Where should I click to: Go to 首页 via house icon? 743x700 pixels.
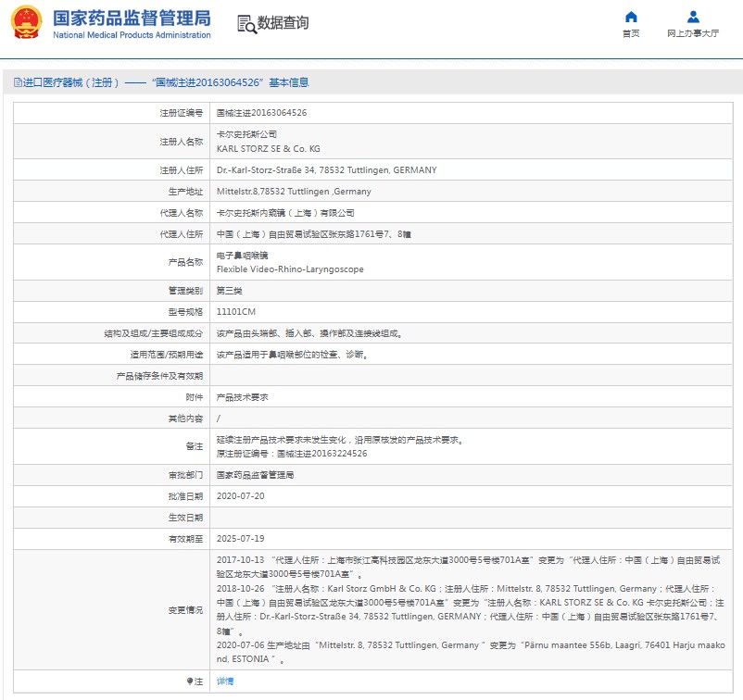(631, 17)
